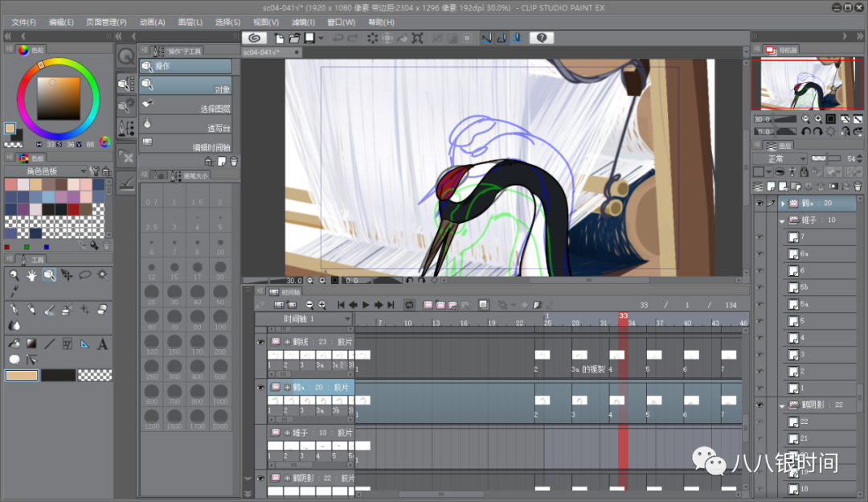This screenshot has height=502, width=868.
Task: Select the Frame Border tool
Action: pos(67,344)
